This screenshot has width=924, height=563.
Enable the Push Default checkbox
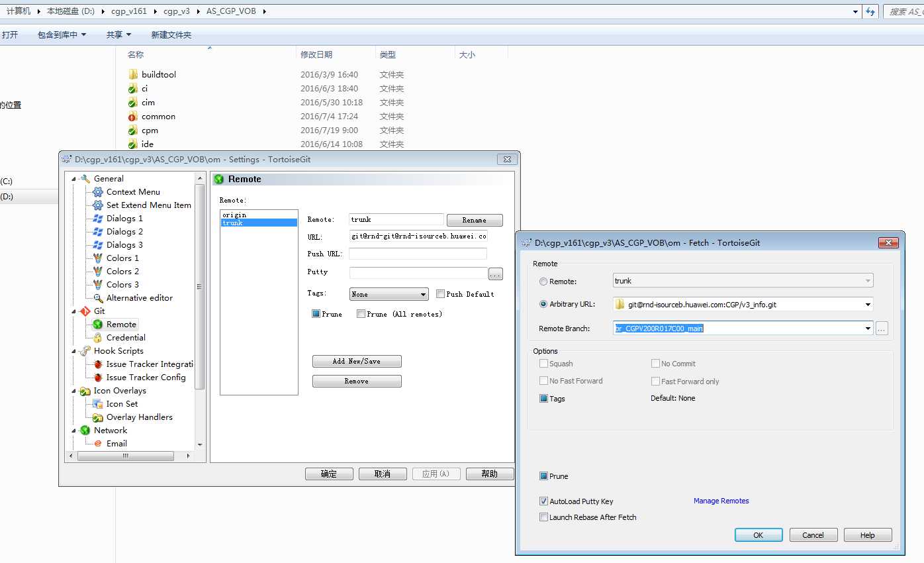440,294
